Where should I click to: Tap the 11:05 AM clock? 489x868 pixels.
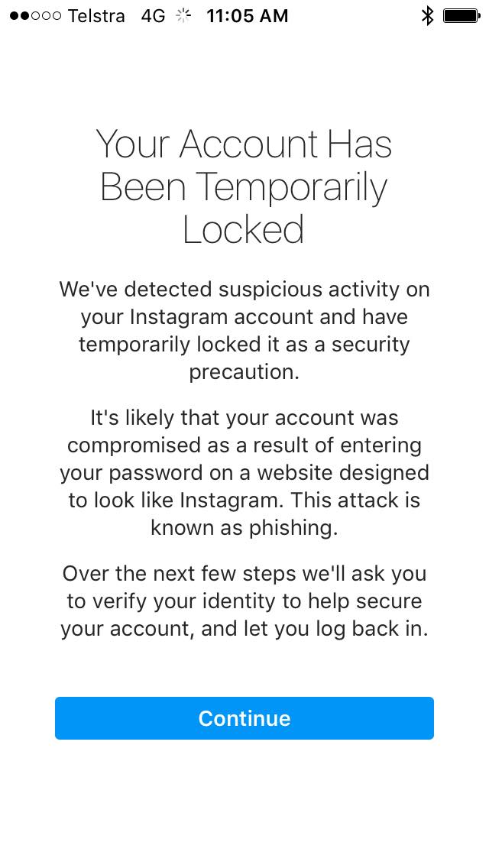pyautogui.click(x=248, y=15)
